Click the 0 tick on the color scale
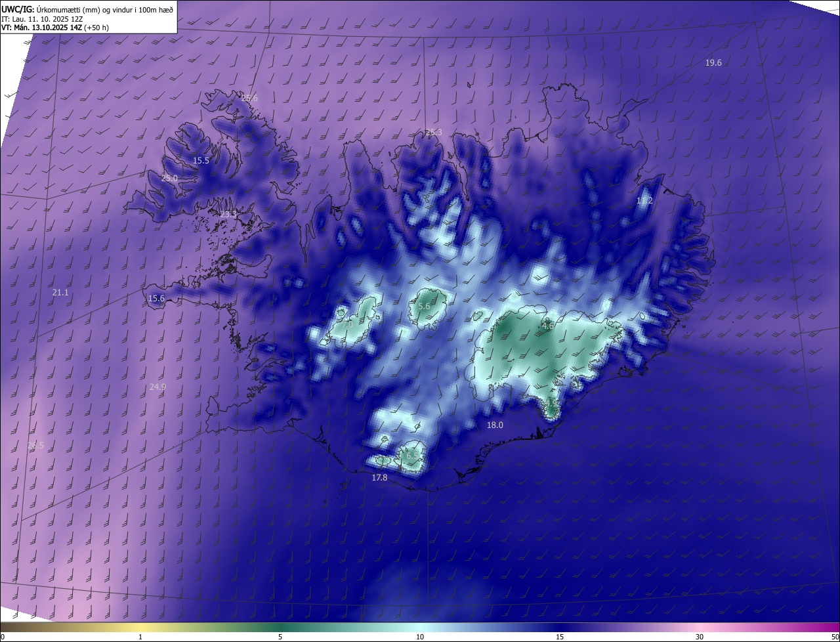The width and height of the screenshot is (840, 642). 2,637
